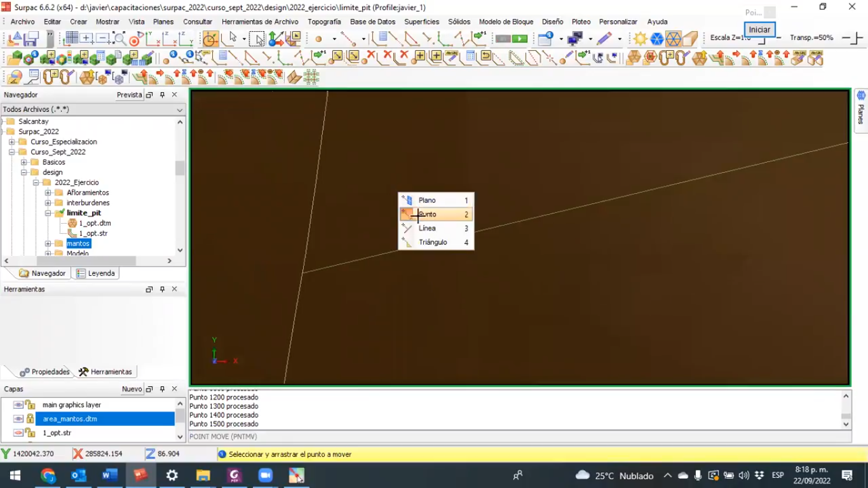Click the Save diskette icon
This screenshot has width=868, height=488.
[31, 39]
